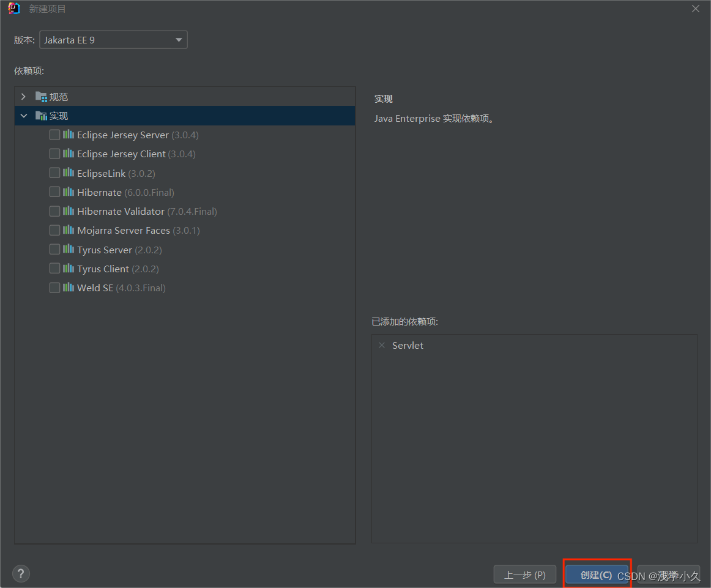Click the Tyrus Client (2.0.2) label
Viewport: 711px width, 588px height.
tap(118, 269)
